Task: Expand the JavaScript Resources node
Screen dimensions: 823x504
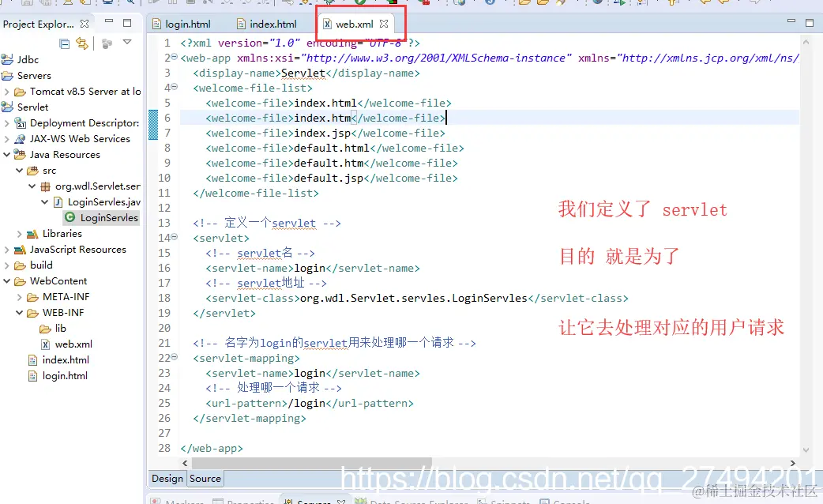Action: [7, 250]
